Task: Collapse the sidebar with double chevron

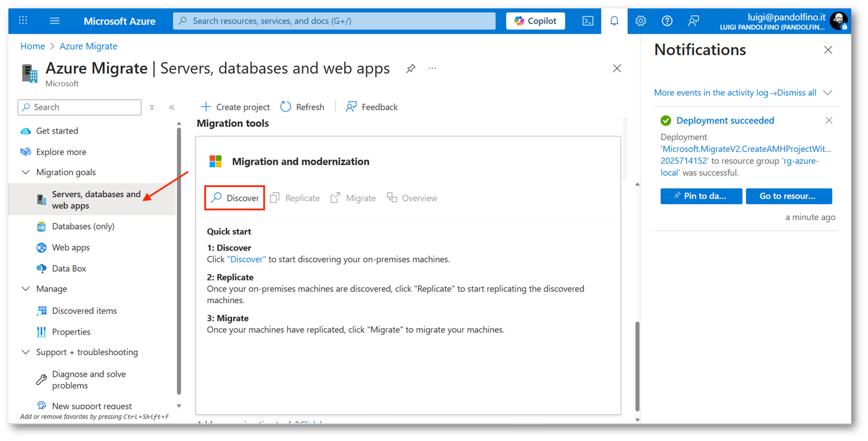Action: tap(172, 107)
